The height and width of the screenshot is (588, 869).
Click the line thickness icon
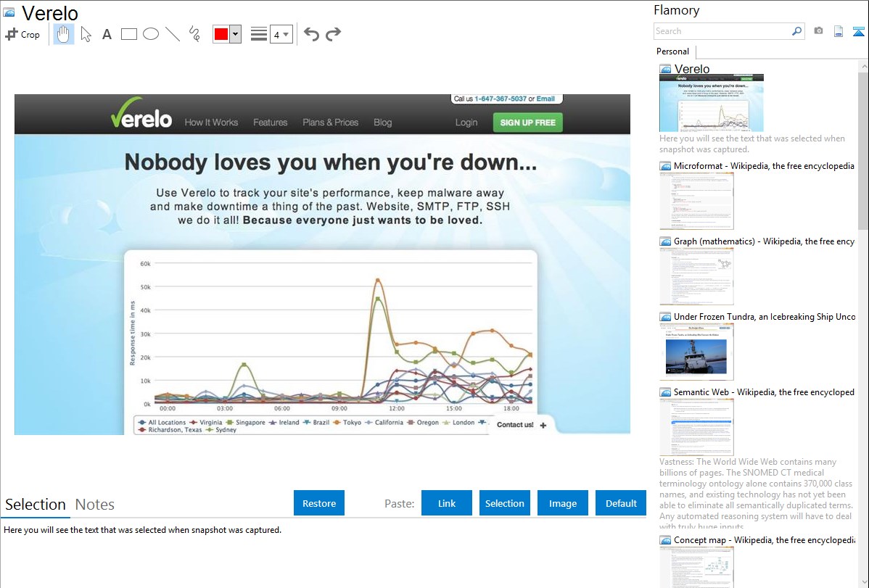point(259,34)
